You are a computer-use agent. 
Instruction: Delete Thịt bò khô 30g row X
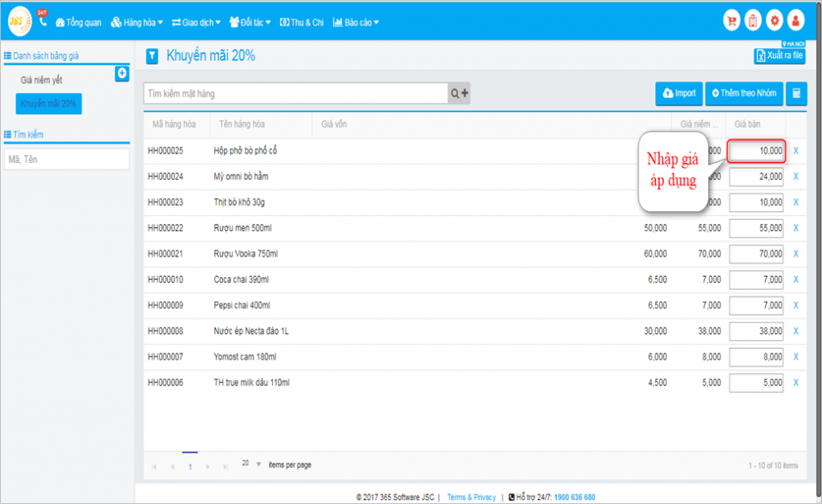tap(796, 202)
